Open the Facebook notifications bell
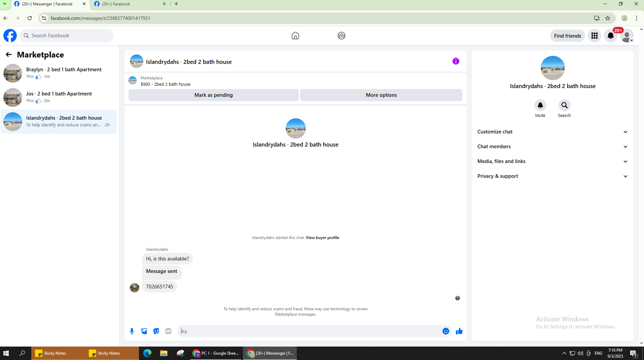Viewport: 644px width, 360px height. [x=611, y=36]
